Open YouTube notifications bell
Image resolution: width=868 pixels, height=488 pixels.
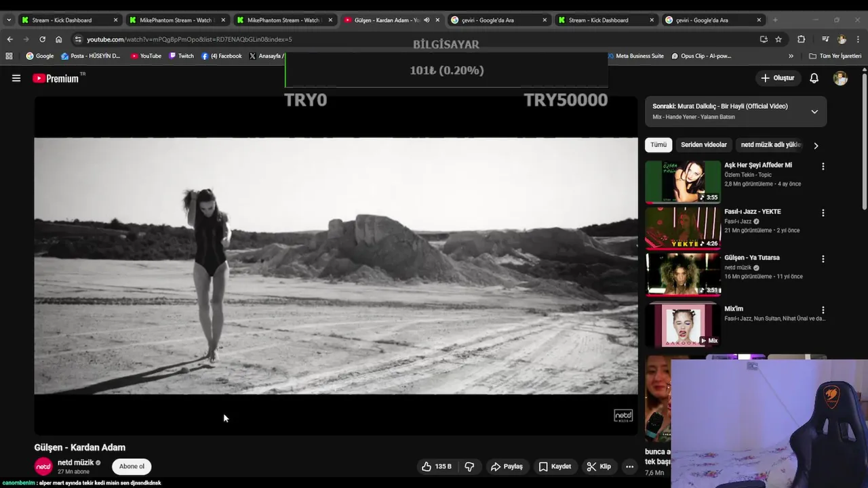(x=814, y=78)
